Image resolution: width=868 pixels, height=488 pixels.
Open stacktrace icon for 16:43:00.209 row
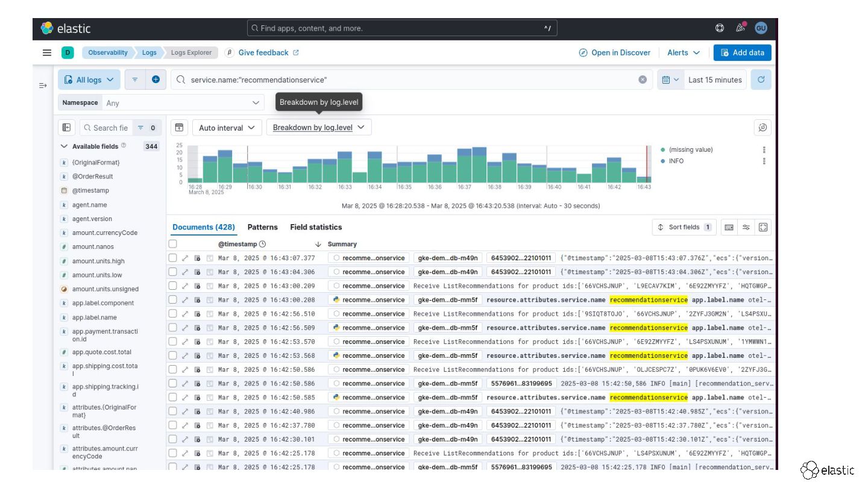click(210, 286)
